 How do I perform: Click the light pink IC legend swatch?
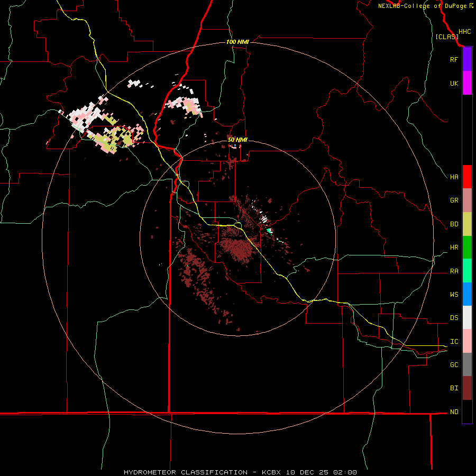coord(467,341)
